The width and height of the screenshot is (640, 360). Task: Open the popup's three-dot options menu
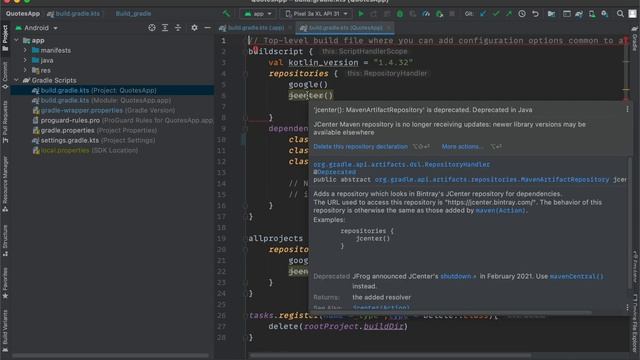tap(627, 109)
